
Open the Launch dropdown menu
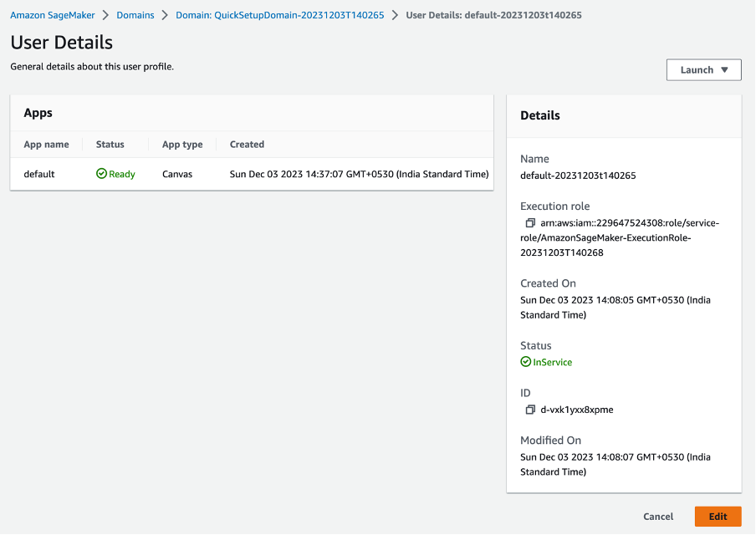(703, 70)
